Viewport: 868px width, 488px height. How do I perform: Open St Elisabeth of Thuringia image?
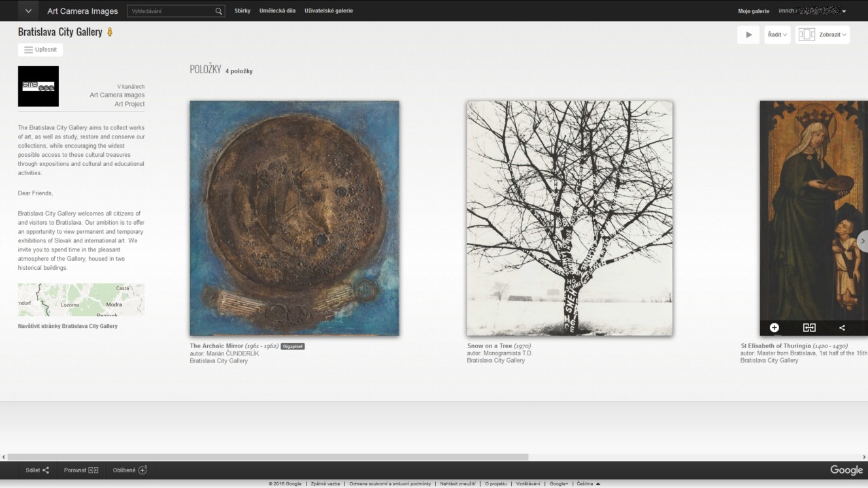coord(814,210)
